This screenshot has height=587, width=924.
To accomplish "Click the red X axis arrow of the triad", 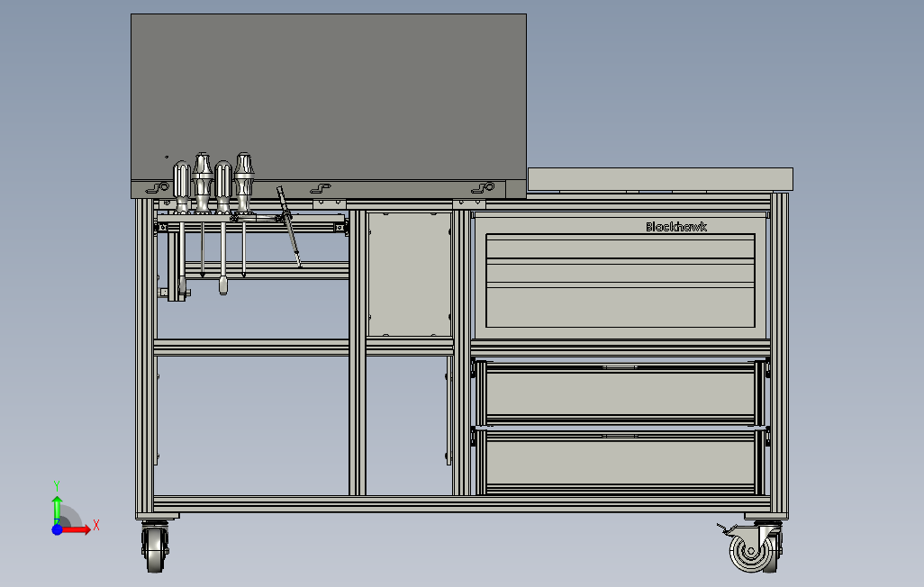I will click(77, 530).
